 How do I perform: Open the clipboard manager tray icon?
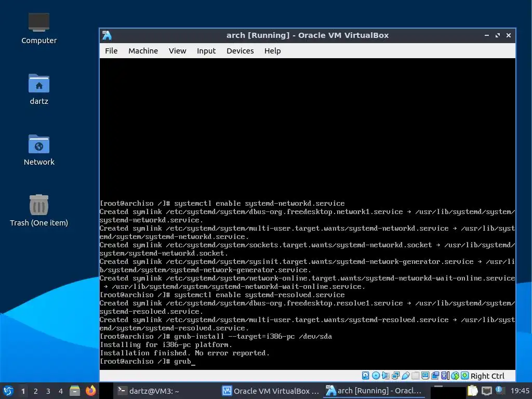click(x=472, y=391)
